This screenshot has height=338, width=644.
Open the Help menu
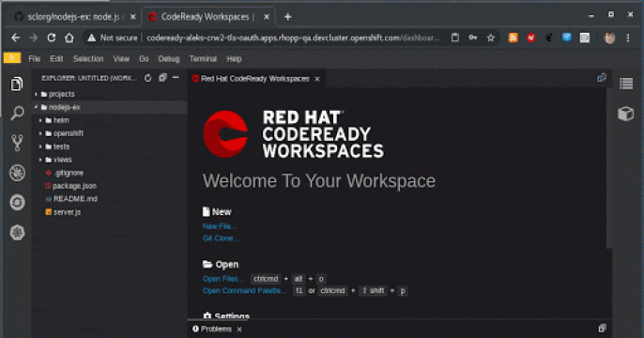pos(234,59)
